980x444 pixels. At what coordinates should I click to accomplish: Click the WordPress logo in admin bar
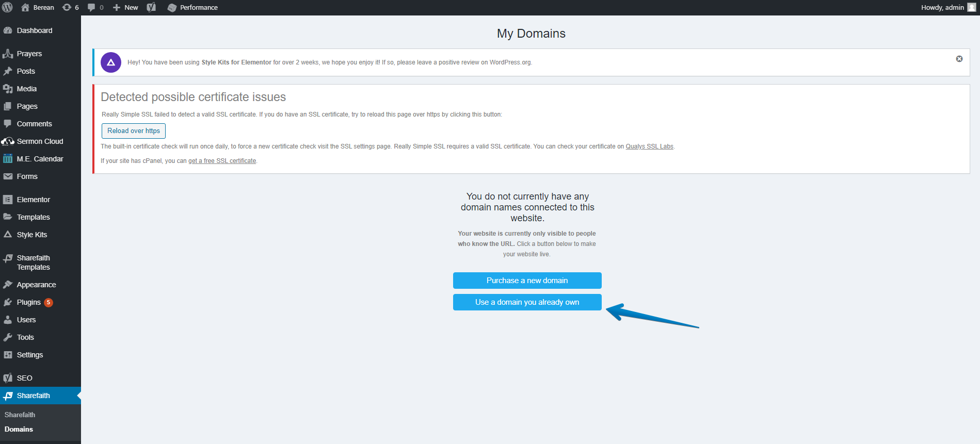coord(7,7)
